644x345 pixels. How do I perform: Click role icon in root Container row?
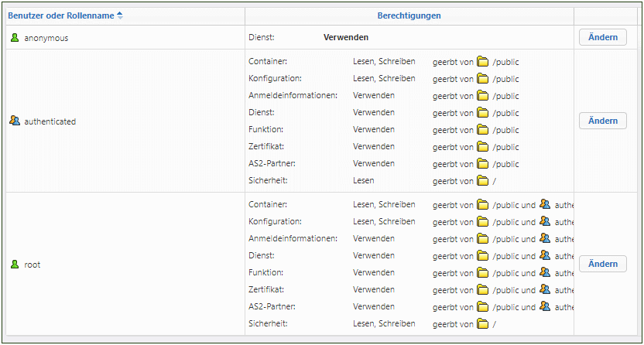[x=545, y=204]
